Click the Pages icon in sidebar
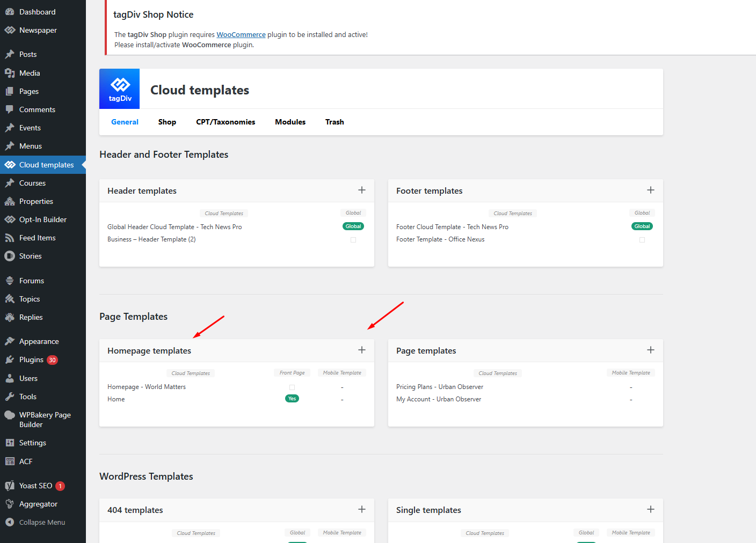The image size is (756, 543). tap(10, 91)
